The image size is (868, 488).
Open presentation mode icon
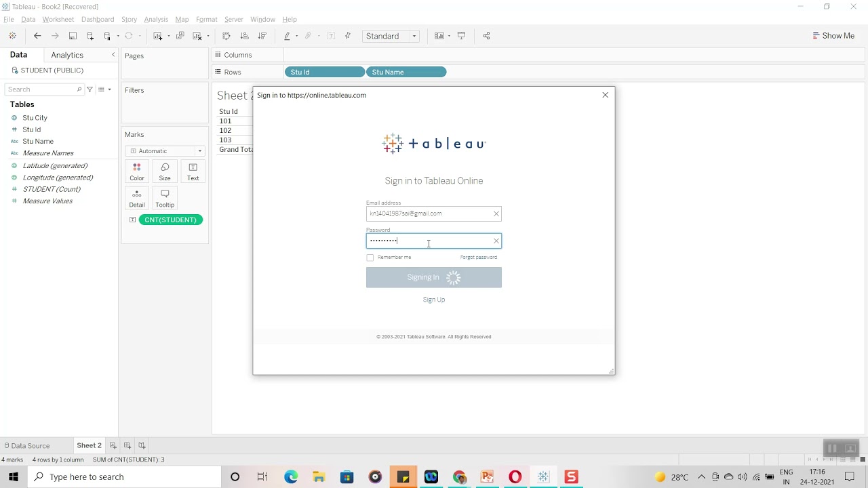pyautogui.click(x=462, y=36)
